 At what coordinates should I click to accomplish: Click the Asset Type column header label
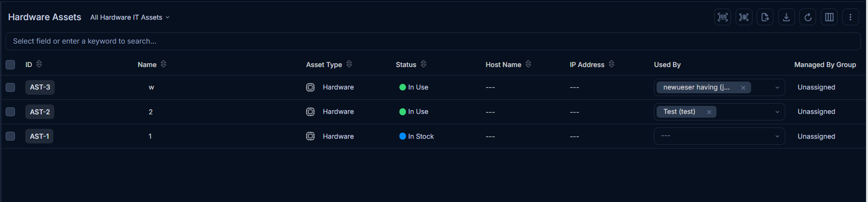click(324, 65)
